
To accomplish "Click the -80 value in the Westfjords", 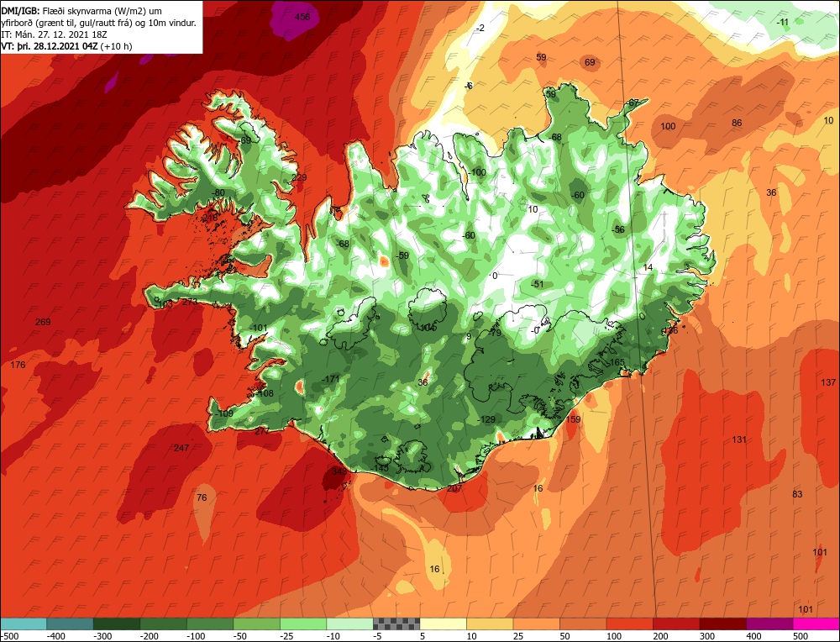I will tap(218, 192).
